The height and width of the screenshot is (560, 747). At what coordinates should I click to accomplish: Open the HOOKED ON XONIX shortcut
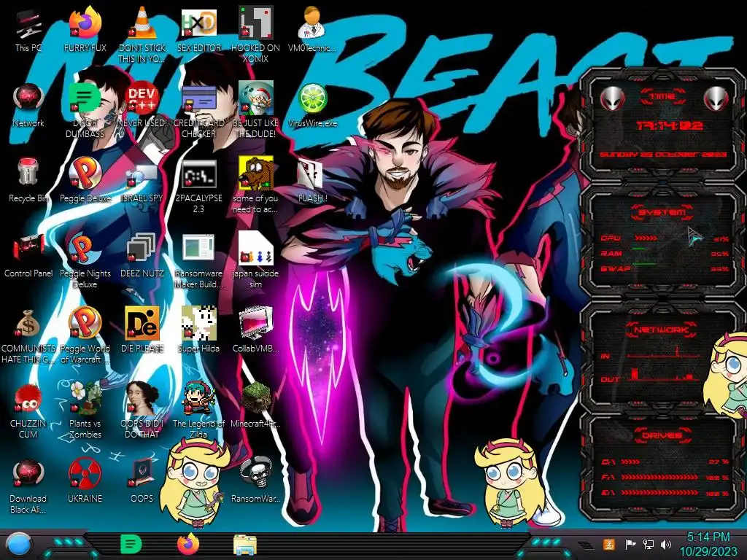pos(256,23)
